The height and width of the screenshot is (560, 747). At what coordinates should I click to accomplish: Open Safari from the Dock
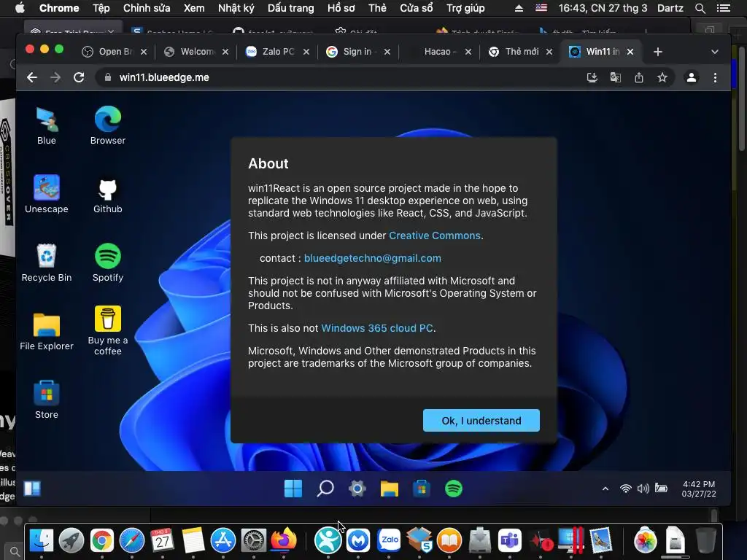(x=132, y=541)
